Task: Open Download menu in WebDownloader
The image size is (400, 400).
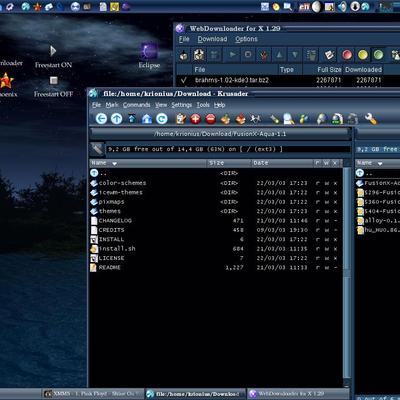Action: (212, 39)
